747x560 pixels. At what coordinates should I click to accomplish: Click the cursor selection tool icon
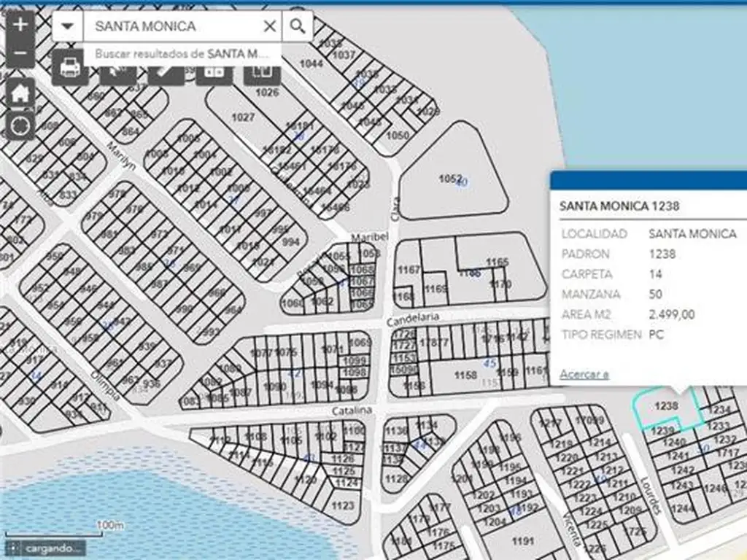pos(118,71)
